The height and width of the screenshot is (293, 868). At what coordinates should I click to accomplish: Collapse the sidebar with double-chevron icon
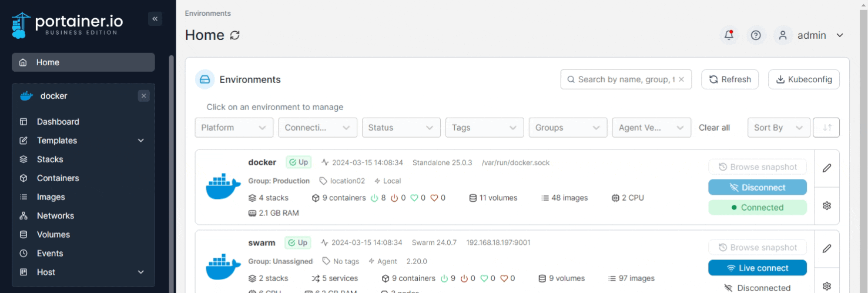tap(155, 19)
